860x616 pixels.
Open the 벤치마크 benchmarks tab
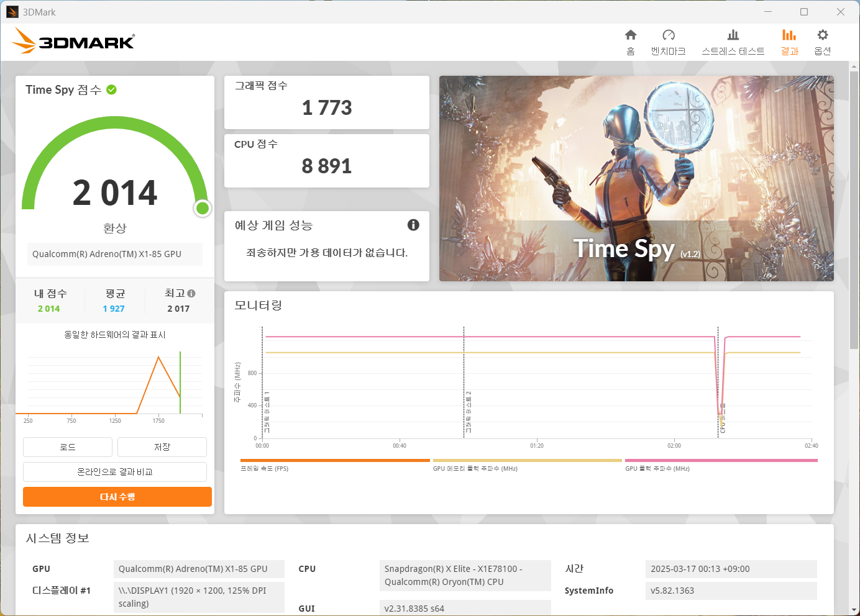coord(669,42)
